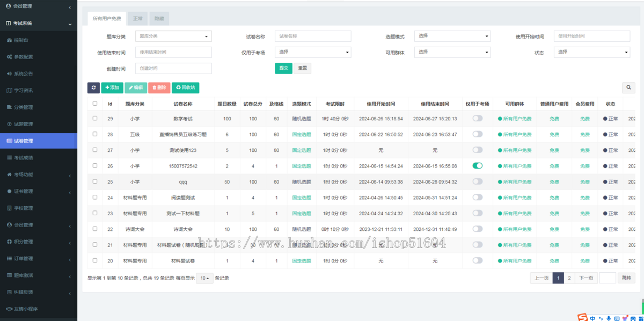
Task: Select 试卷管理 highlighted sidebar item
Action: coord(39,141)
